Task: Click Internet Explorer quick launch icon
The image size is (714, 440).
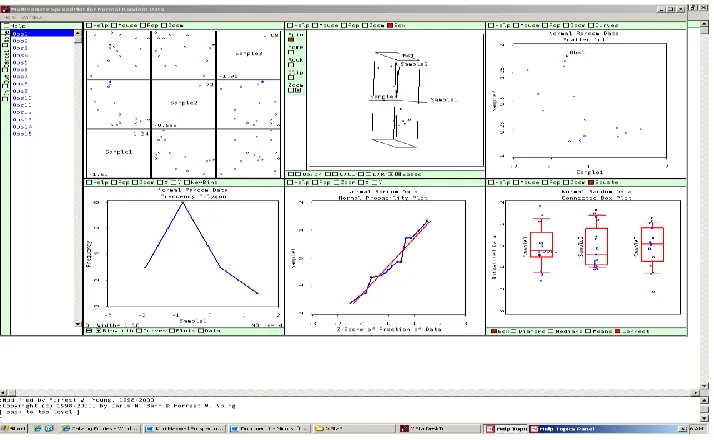Action: 37,429
